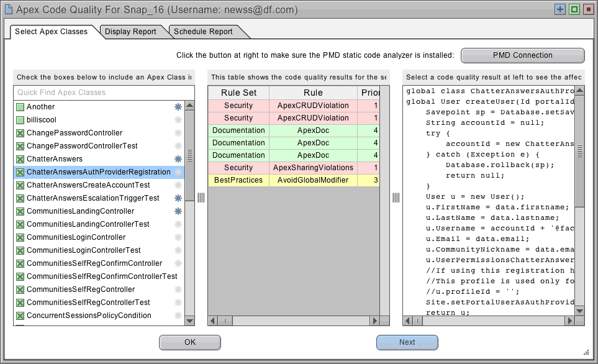Image resolution: width=598 pixels, height=364 pixels.
Task: Uncheck the ConcurrentSessionsPolicyCondition checkbox
Action: pyautogui.click(x=20, y=316)
